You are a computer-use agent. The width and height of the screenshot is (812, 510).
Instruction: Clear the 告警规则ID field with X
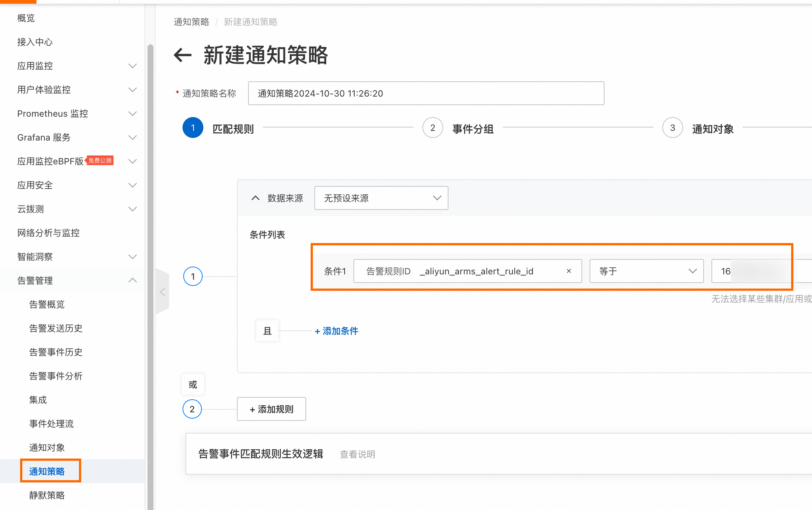569,271
